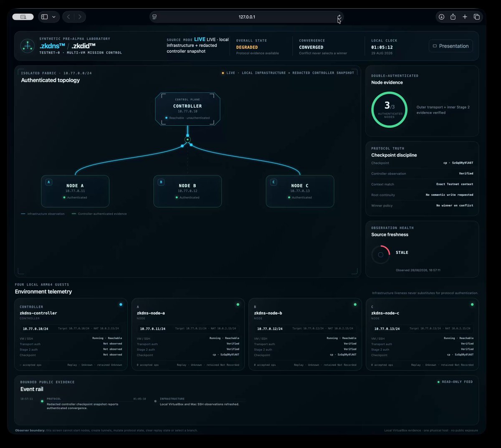
Task: Click the STALE freshness label
Action: tap(402, 253)
